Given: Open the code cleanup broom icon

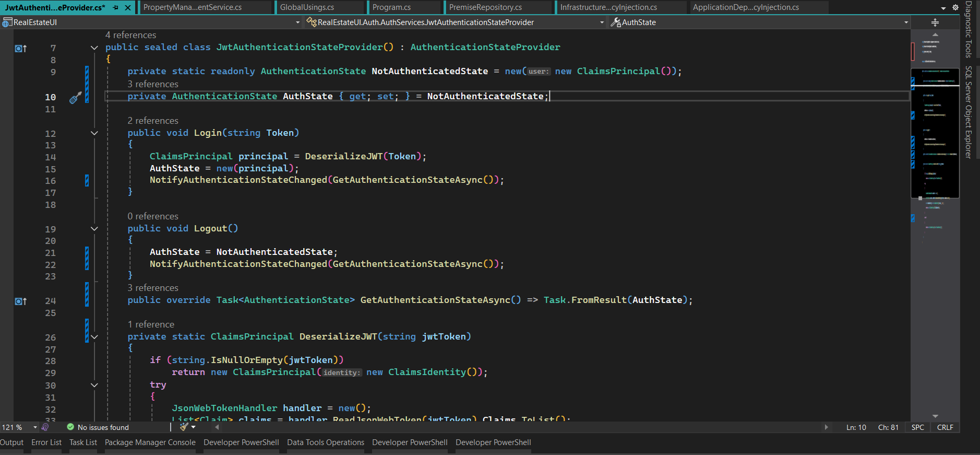Looking at the screenshot, I should 184,427.
